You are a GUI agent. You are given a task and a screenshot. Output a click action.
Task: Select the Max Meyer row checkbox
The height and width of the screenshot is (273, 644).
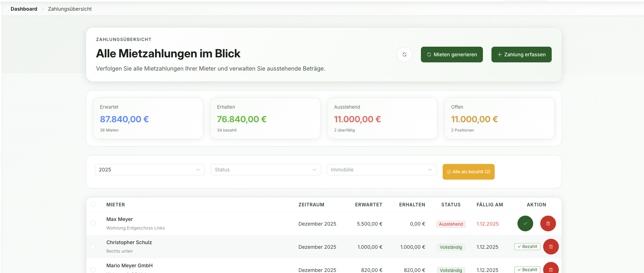pos(93,223)
